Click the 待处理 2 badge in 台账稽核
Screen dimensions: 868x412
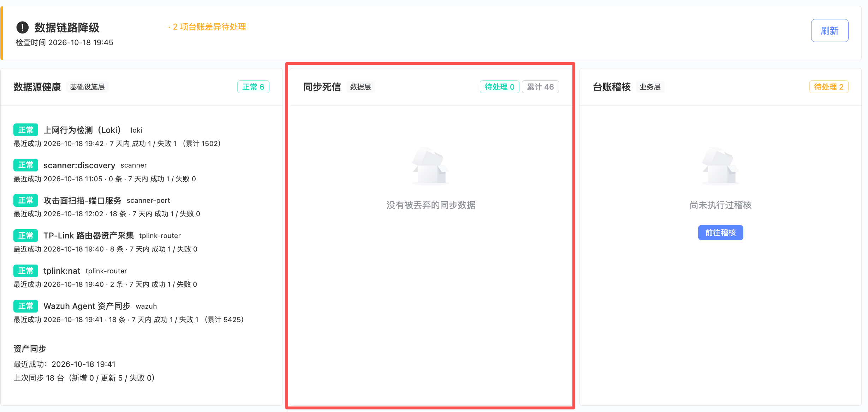pyautogui.click(x=828, y=87)
